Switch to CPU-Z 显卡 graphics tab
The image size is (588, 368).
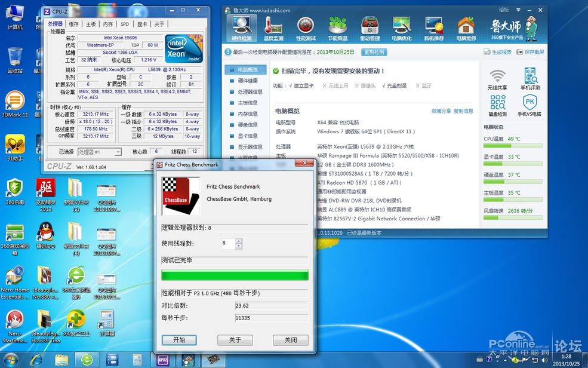tap(142, 24)
